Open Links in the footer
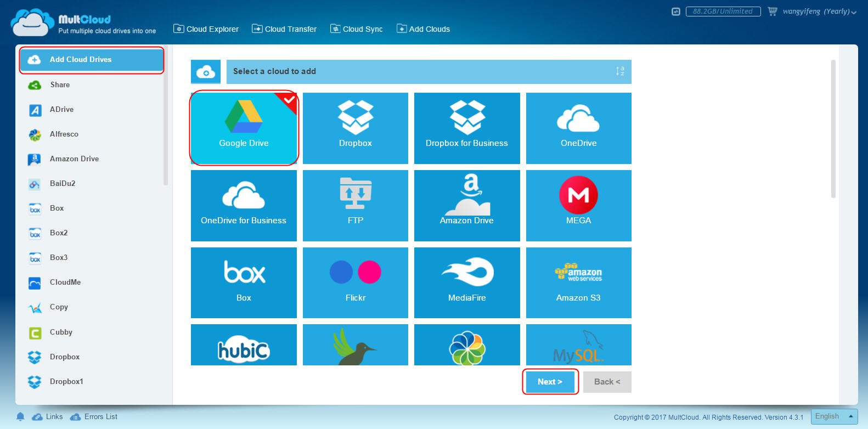868x429 pixels. click(x=47, y=417)
